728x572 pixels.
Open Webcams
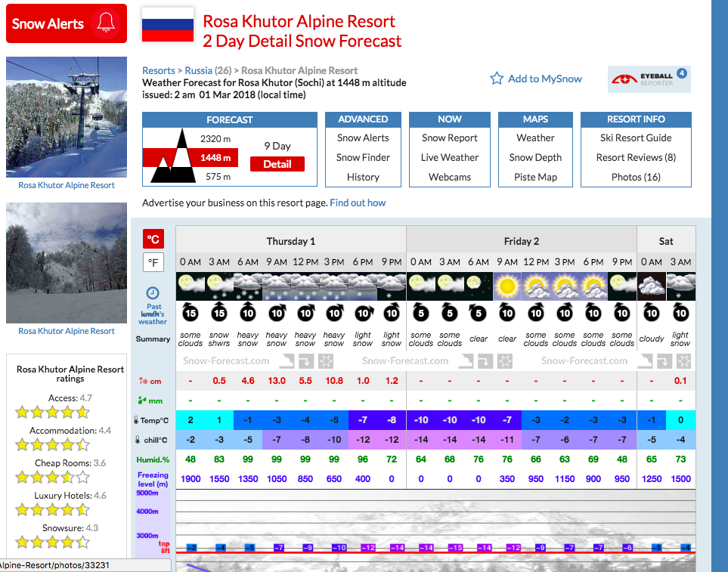point(450,178)
